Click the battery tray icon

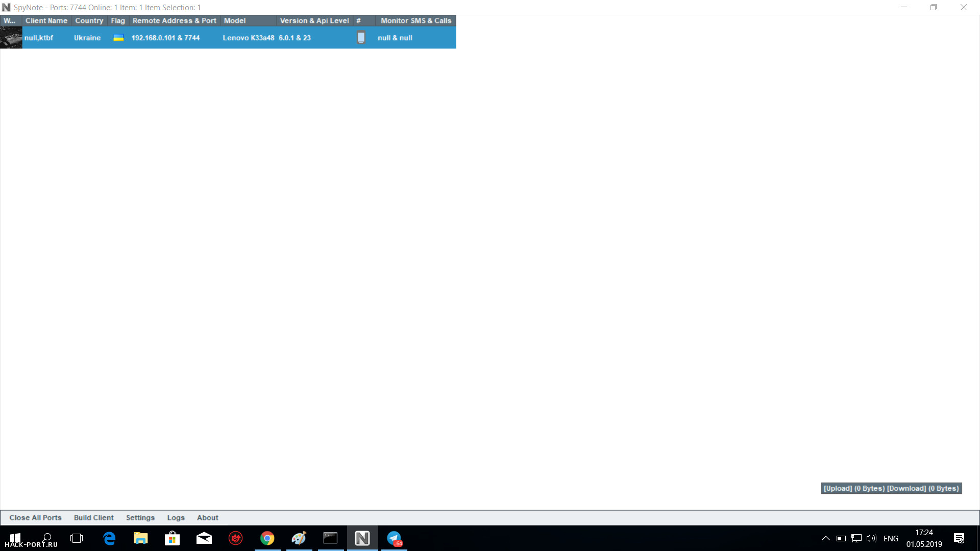(841, 538)
